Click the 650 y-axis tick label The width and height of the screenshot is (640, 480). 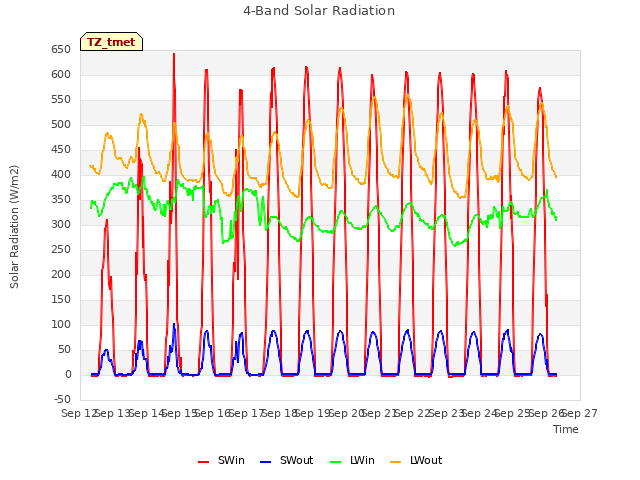pyautogui.click(x=61, y=49)
